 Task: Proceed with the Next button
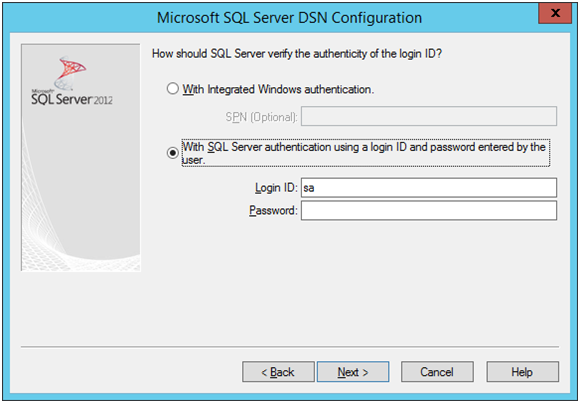click(x=353, y=372)
